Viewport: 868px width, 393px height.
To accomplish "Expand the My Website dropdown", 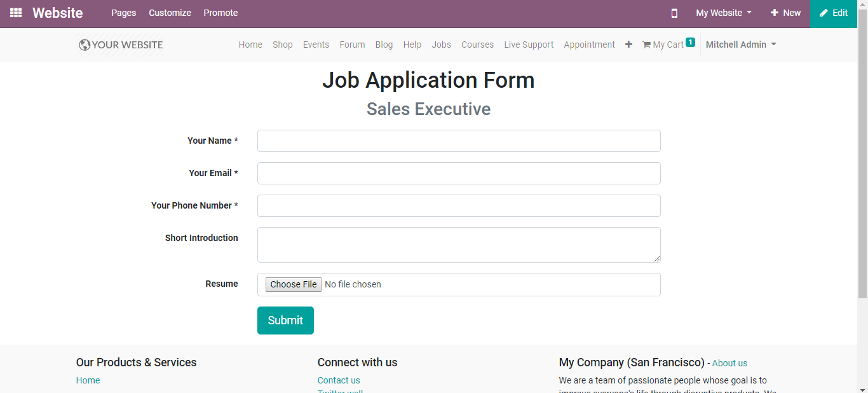I will (724, 13).
